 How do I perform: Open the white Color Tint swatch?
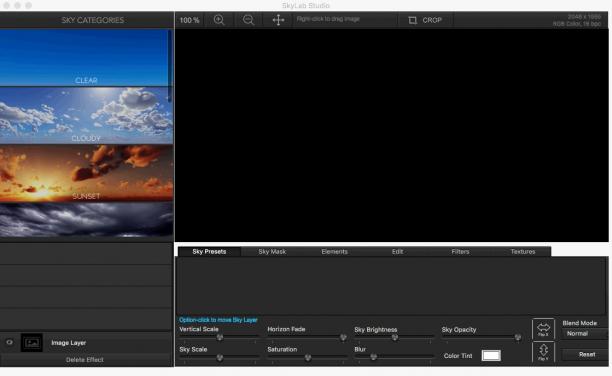pyautogui.click(x=491, y=355)
